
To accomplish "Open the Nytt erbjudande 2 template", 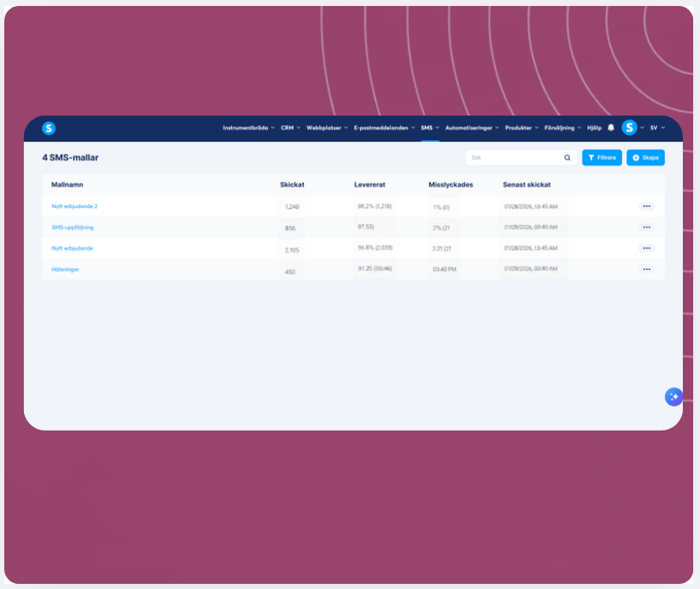I will (74, 206).
